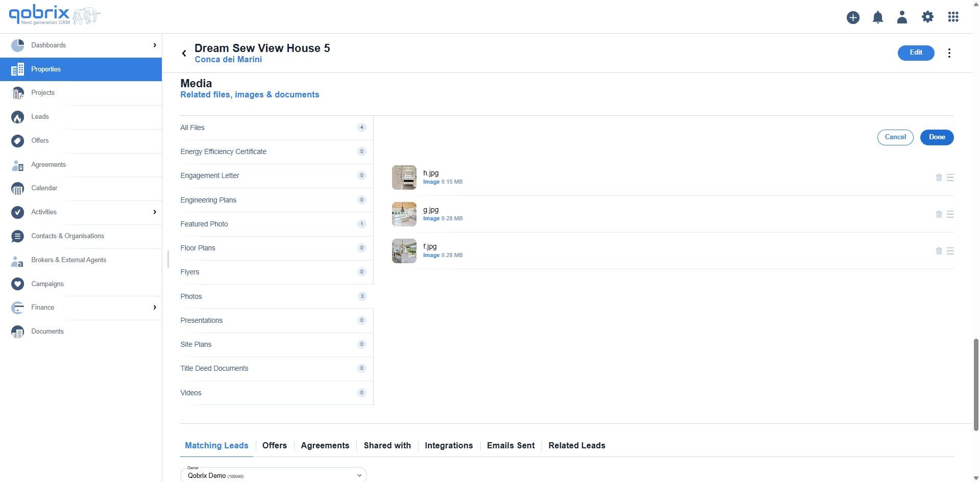The height and width of the screenshot is (482, 980).
Task: Go to the Calendar section
Action: click(x=44, y=188)
